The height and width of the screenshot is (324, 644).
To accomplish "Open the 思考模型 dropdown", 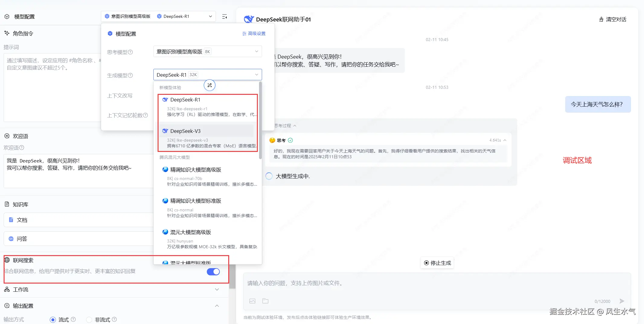I will coord(207,51).
